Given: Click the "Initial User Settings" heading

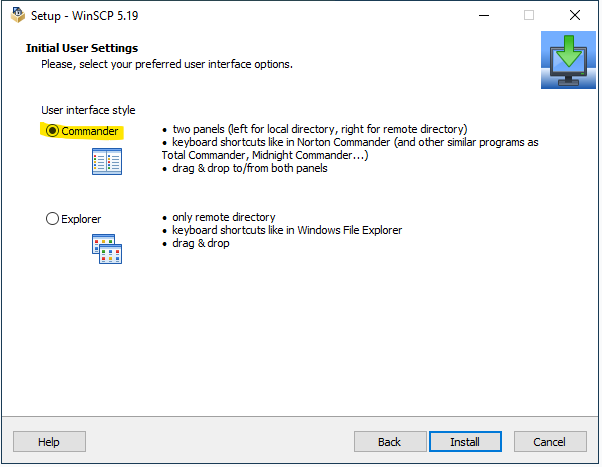Looking at the screenshot, I should click(x=81, y=48).
